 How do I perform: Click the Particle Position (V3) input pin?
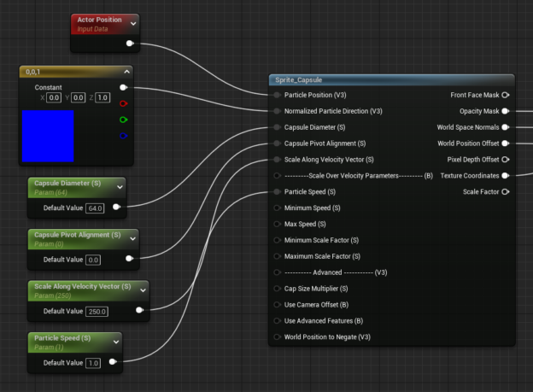click(x=277, y=95)
